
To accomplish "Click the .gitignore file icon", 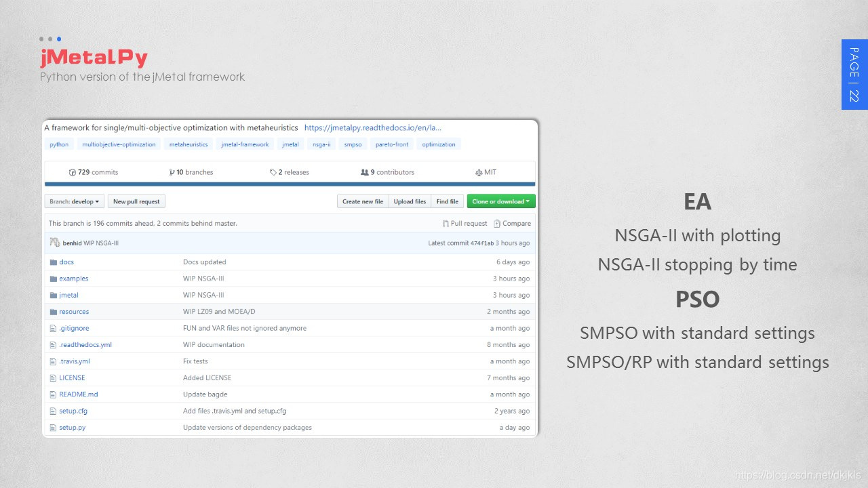I will 53,328.
